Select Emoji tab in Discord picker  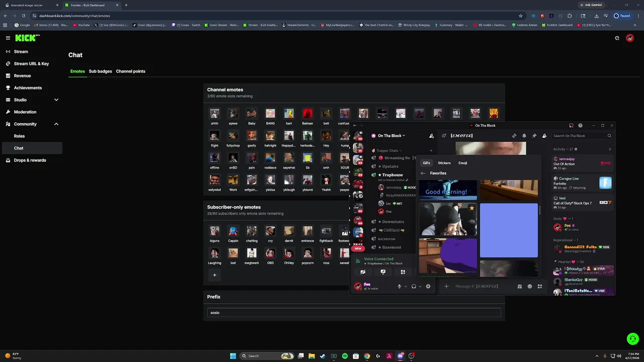coord(463,163)
